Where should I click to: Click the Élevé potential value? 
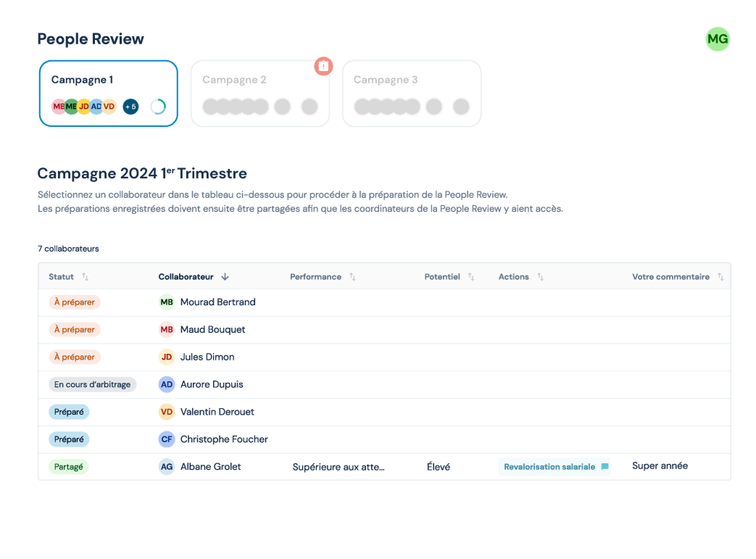[x=439, y=467]
